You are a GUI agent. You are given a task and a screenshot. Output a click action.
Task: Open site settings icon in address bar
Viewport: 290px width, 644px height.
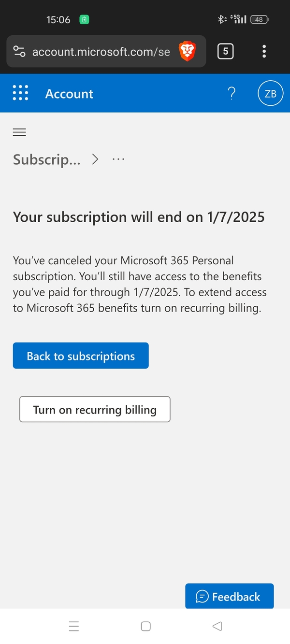(x=19, y=52)
